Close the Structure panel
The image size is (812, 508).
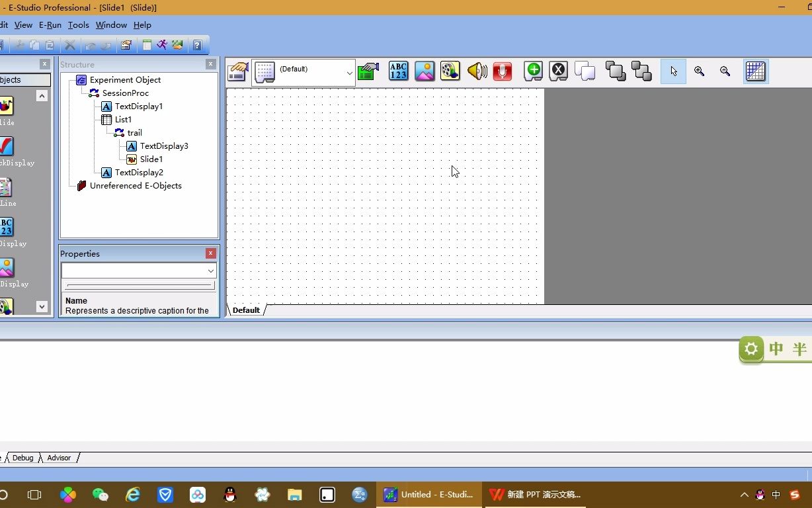[210, 64]
